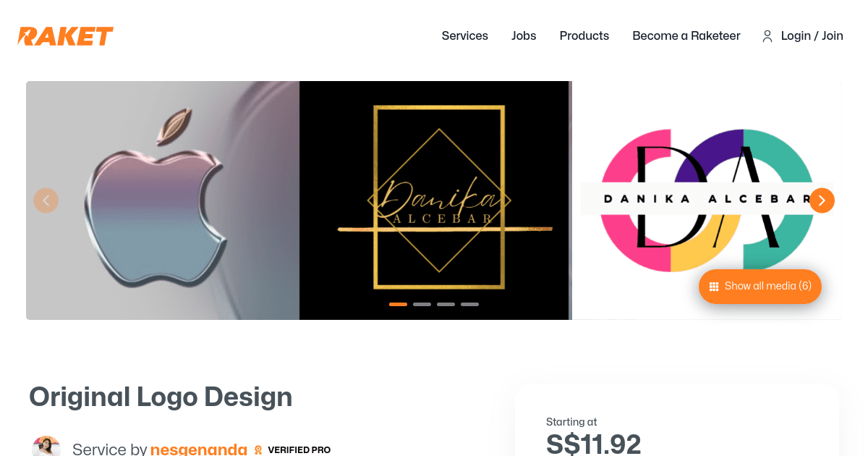Select the first carousel indicator dash
The image size is (868, 456).
[x=398, y=304]
